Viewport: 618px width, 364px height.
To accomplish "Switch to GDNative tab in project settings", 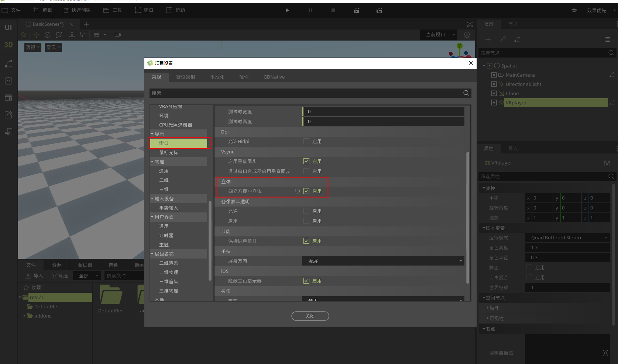I will click(274, 77).
